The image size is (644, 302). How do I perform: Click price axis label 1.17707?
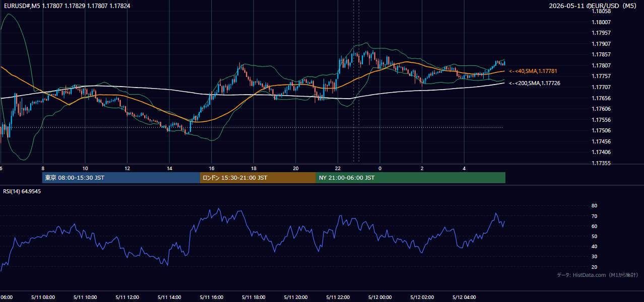[601, 87]
